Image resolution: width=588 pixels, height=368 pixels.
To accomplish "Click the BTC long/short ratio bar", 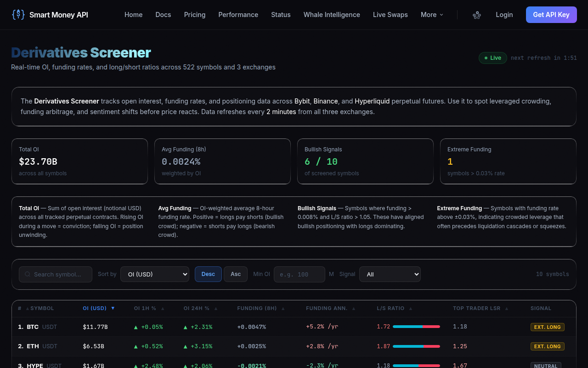I will (x=417, y=327).
